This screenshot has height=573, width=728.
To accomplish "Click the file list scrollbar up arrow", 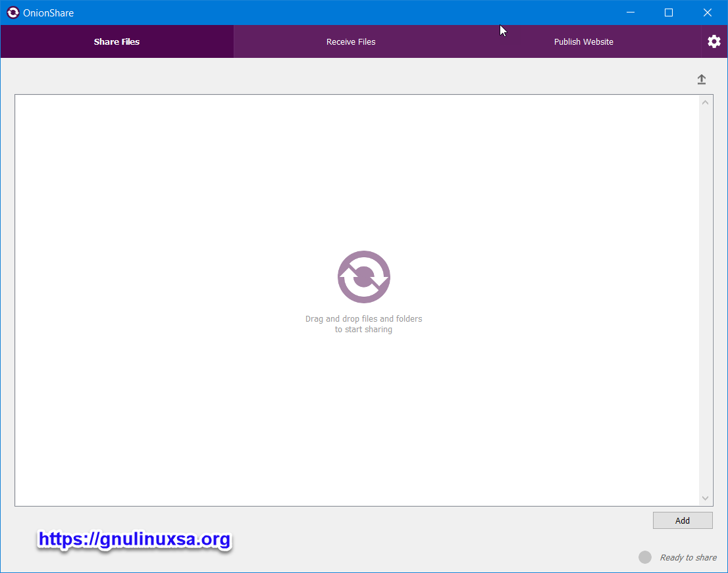I will pyautogui.click(x=705, y=103).
